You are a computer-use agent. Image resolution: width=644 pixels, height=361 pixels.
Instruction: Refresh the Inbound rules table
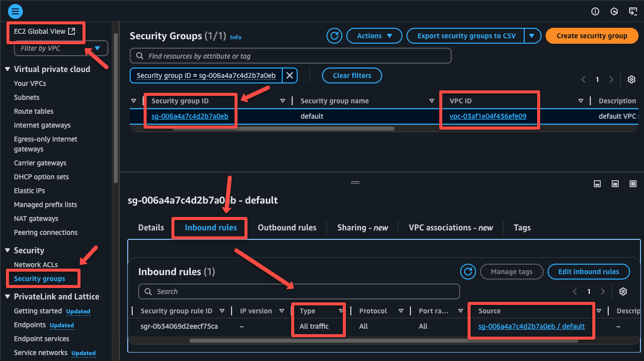[x=468, y=272]
